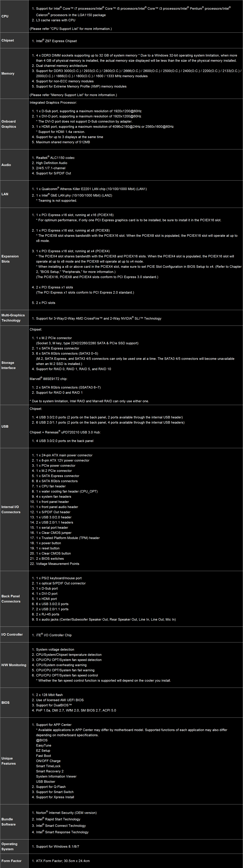The width and height of the screenshot is (243, 868).
Task: Click the Qualcomm Atheros Killer E2201 line
Action: [92, 189]
